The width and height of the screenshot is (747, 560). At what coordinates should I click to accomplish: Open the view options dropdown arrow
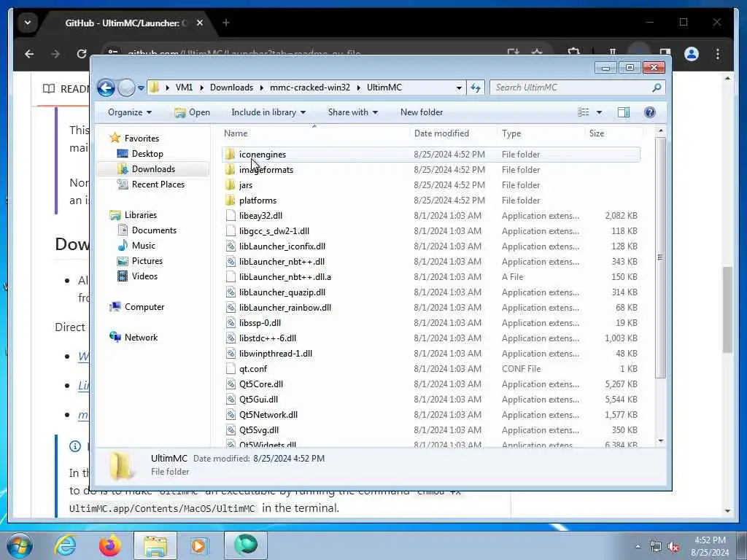(599, 112)
